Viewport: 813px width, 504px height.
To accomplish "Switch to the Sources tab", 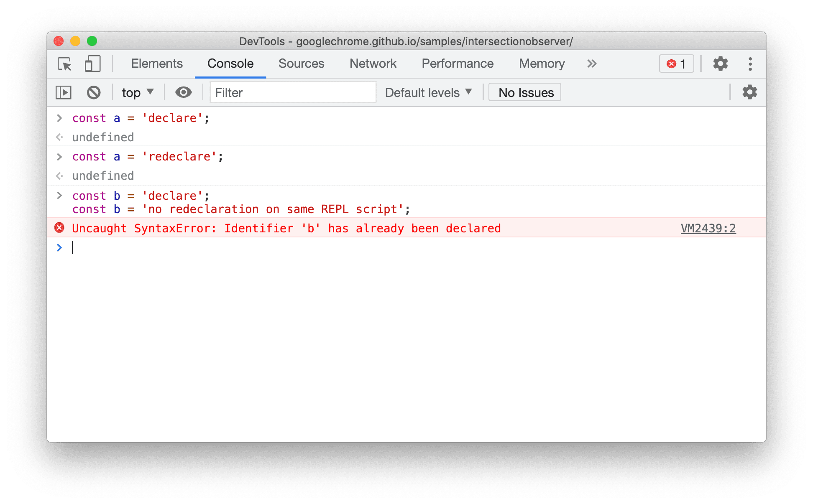I will (302, 64).
